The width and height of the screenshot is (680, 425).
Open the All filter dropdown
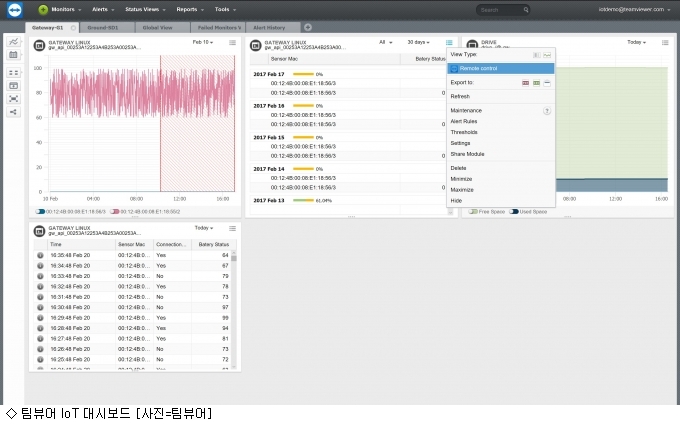click(x=386, y=42)
